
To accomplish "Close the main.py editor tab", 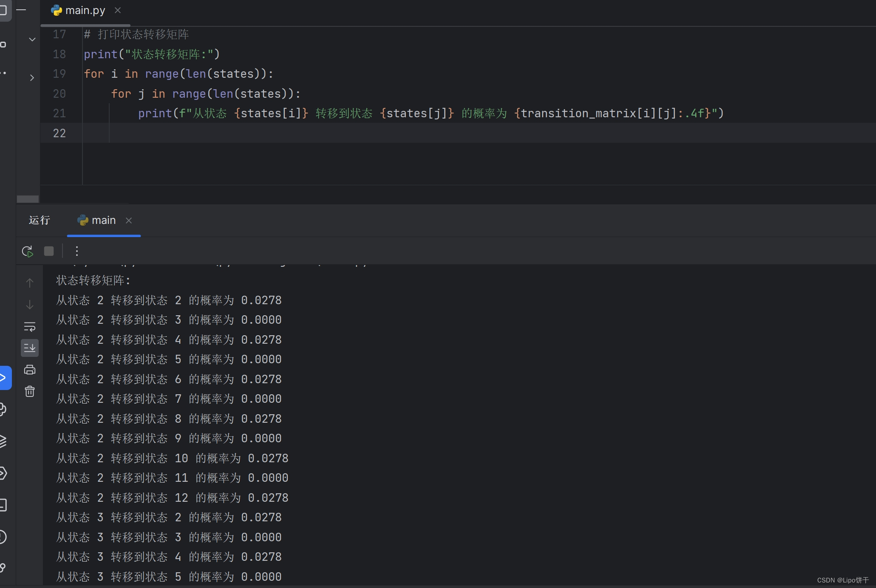I will pos(118,10).
